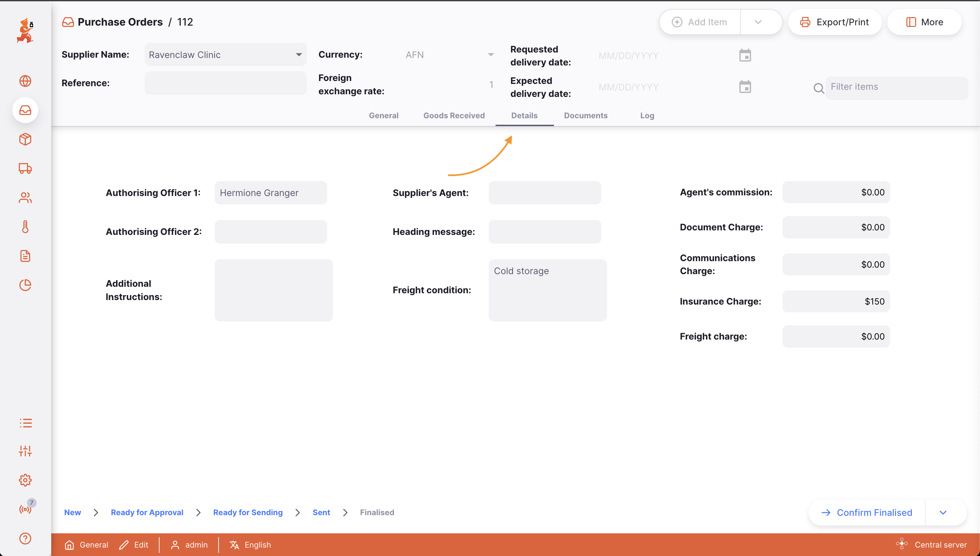980x556 pixels.
Task: Expand the Supplier Name dropdown
Action: click(x=299, y=55)
